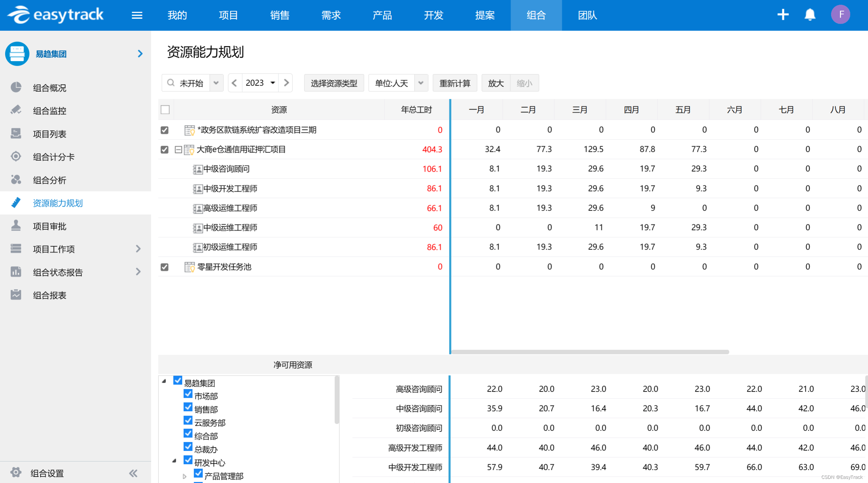The height and width of the screenshot is (483, 868).
Task: Click the notification bell icon
Action: point(810,15)
